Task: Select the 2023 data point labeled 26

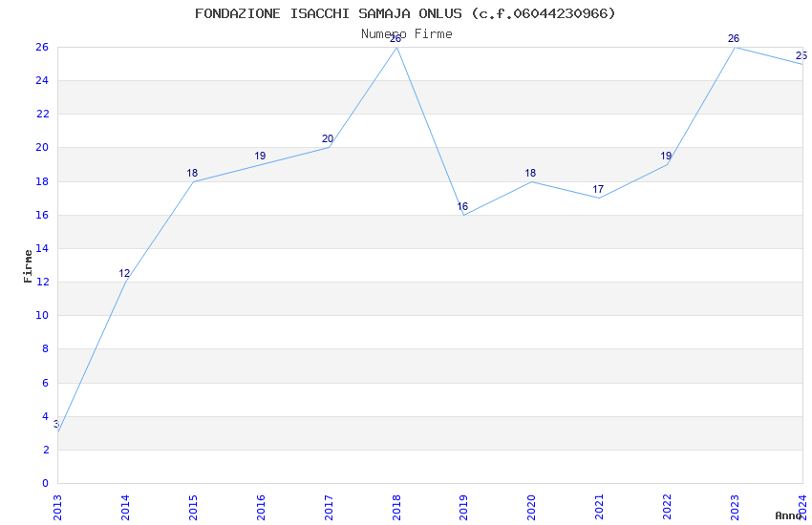Action: (735, 47)
